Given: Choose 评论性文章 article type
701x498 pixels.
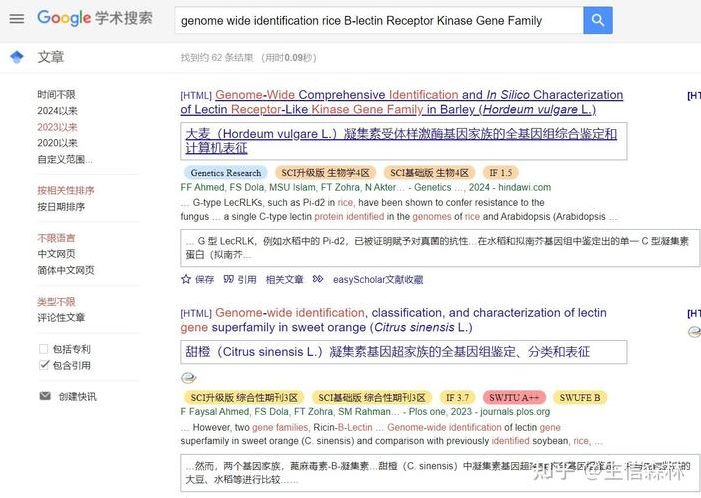Looking at the screenshot, I should tap(61, 317).
